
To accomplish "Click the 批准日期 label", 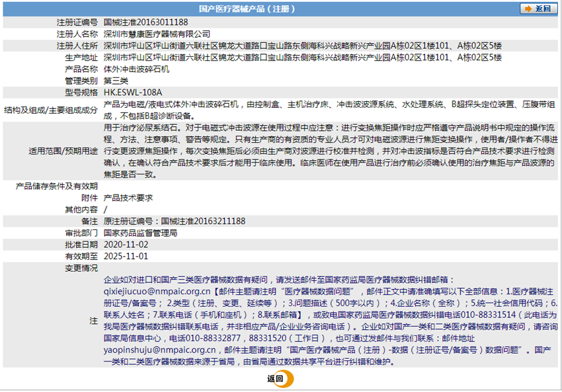I will click(x=81, y=245).
